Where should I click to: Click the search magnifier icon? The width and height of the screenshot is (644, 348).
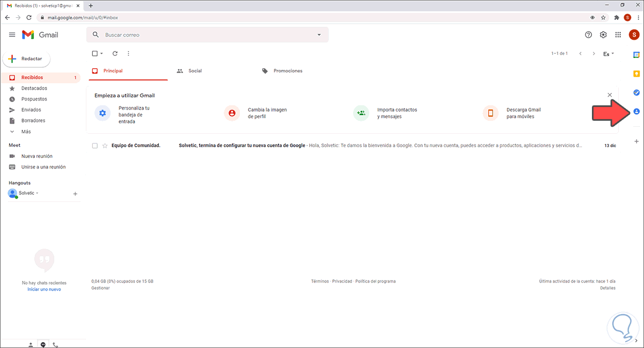[96, 35]
